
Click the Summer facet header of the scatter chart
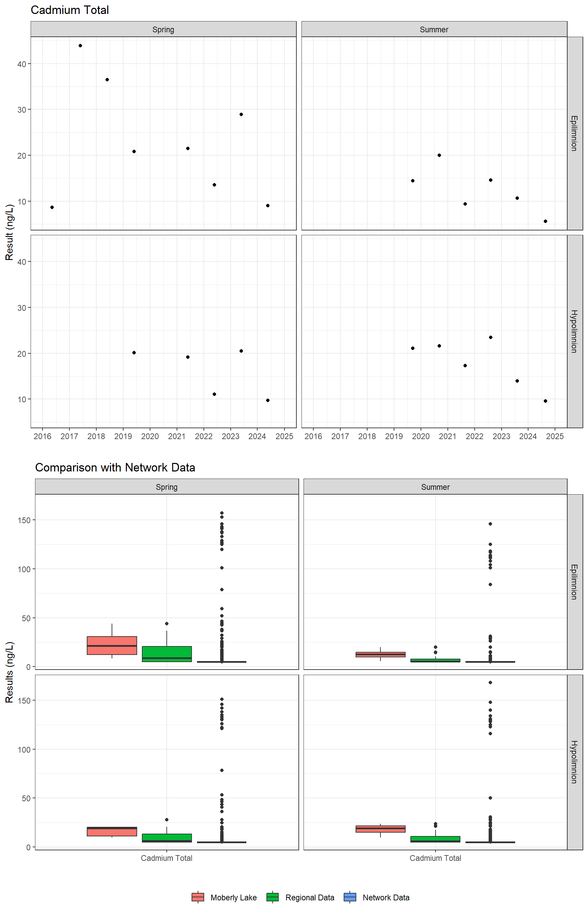point(434,29)
